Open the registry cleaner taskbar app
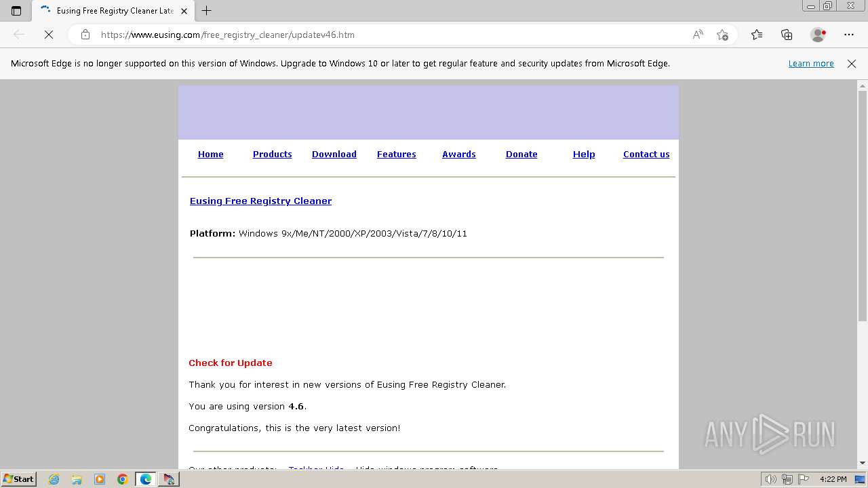This screenshot has height=488, width=868. click(x=169, y=479)
